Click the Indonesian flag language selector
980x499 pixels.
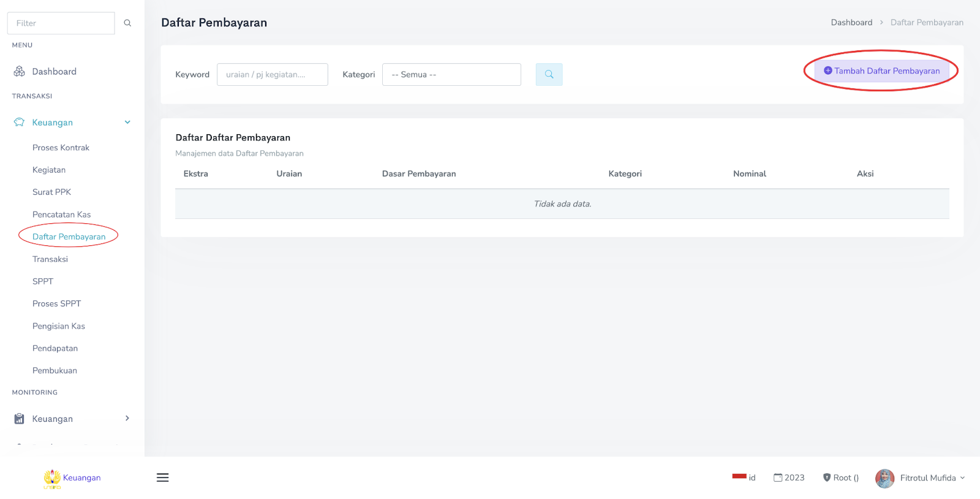pos(739,476)
